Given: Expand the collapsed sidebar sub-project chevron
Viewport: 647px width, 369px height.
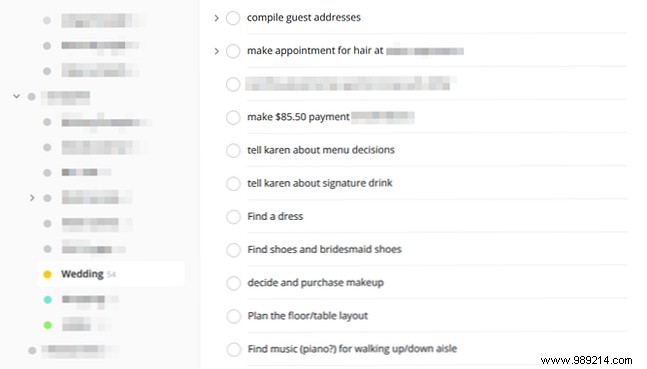Looking at the screenshot, I should tap(32, 198).
